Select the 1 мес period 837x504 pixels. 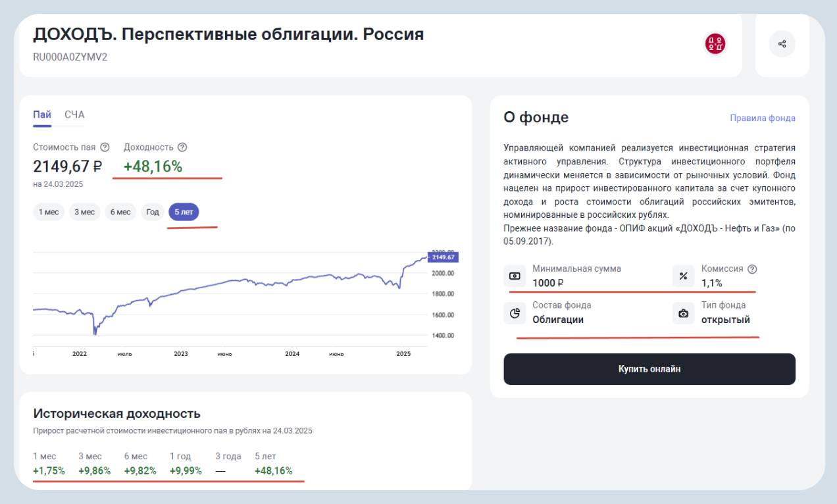click(x=48, y=212)
